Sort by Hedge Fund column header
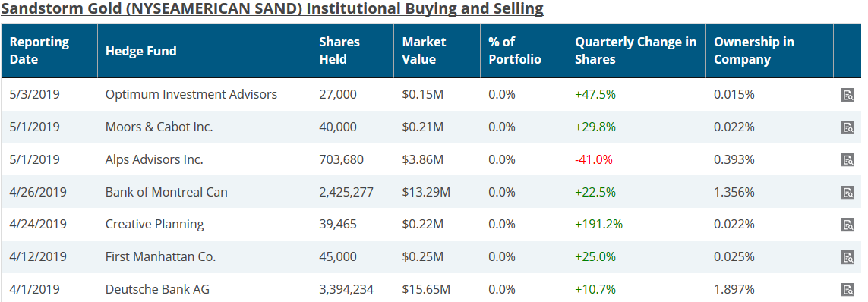The height and width of the screenshot is (302, 868). [140, 51]
